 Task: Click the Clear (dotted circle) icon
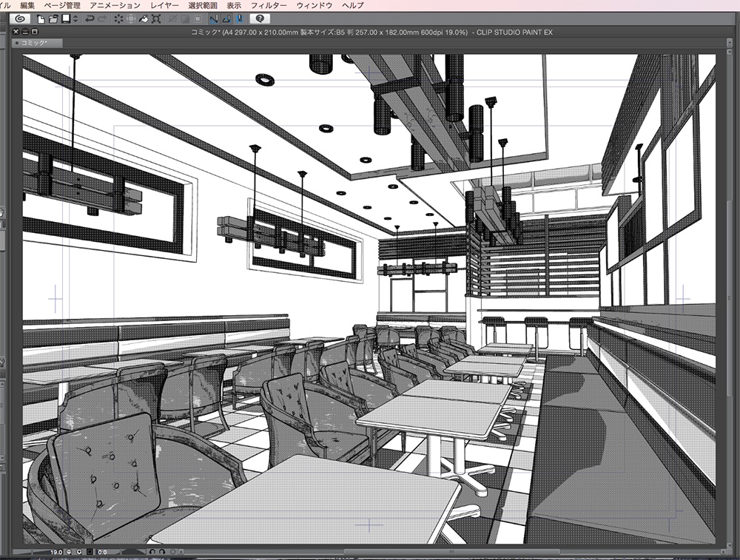(x=118, y=19)
